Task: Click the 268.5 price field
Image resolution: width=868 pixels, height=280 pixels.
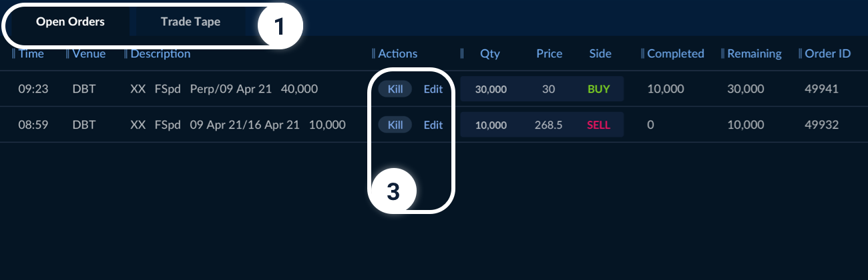Action: point(549,125)
